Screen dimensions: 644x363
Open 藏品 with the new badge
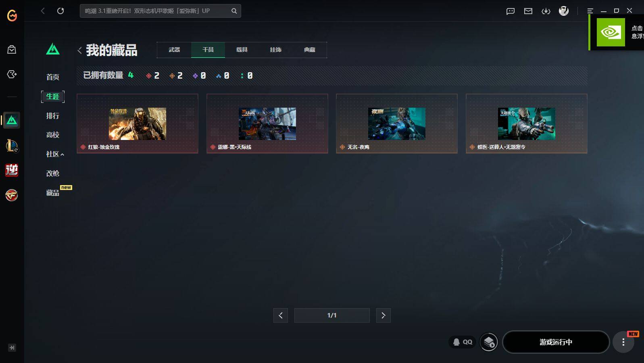53,193
